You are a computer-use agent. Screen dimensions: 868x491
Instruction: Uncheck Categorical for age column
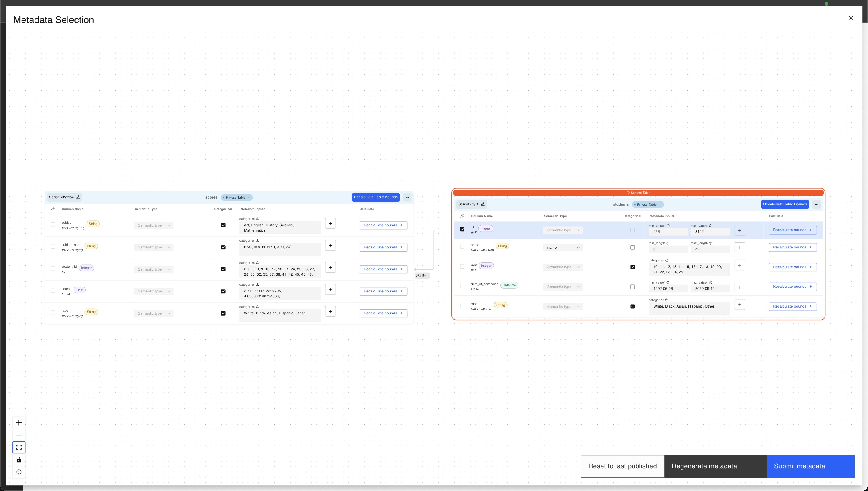[x=632, y=267]
